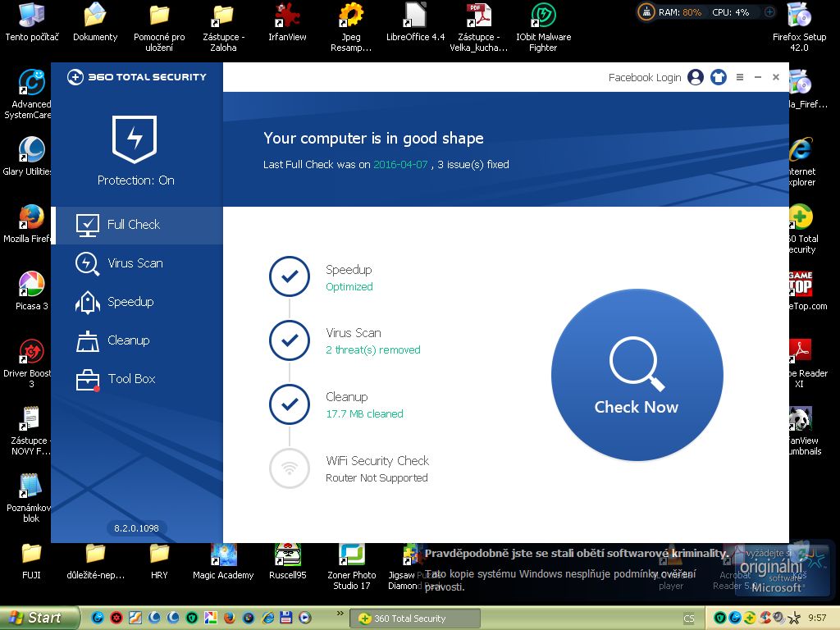Open Poznámkový blok desktop shortcut
Image resolution: width=840 pixels, height=630 pixels.
click(x=30, y=498)
